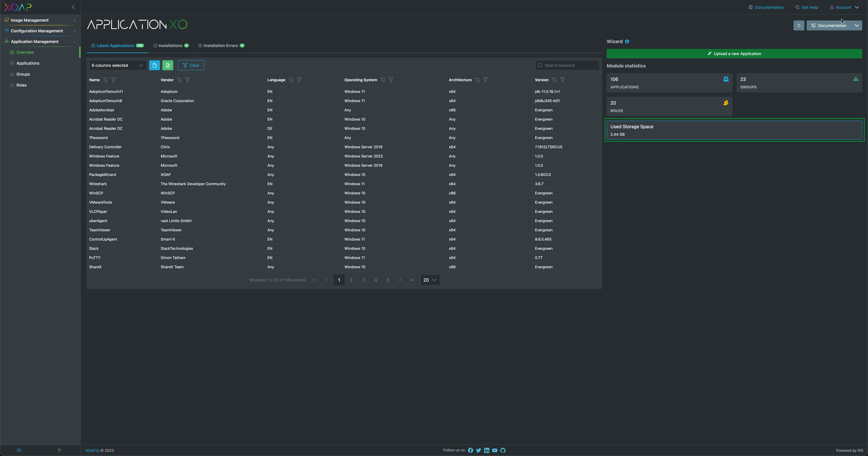The image size is (868, 456).
Task: Open the 6 columns selected dropdown
Action: coord(118,65)
